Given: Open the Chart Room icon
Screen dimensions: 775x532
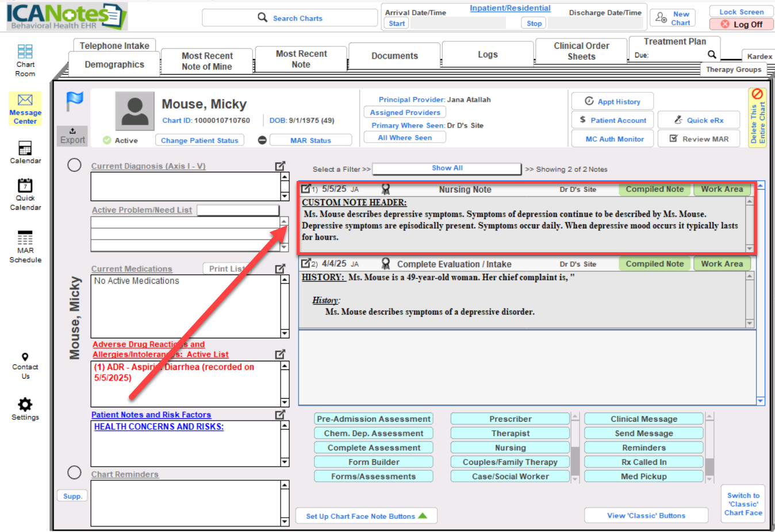Looking at the screenshot, I should click(25, 52).
